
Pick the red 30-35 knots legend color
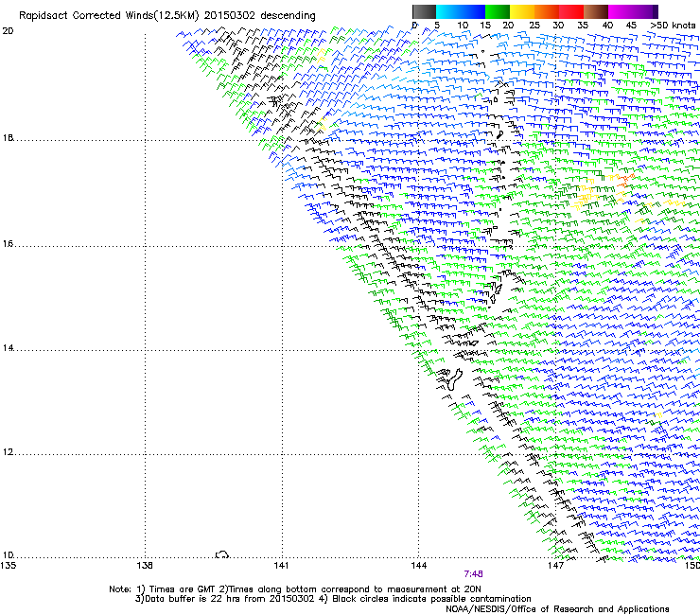point(571,11)
